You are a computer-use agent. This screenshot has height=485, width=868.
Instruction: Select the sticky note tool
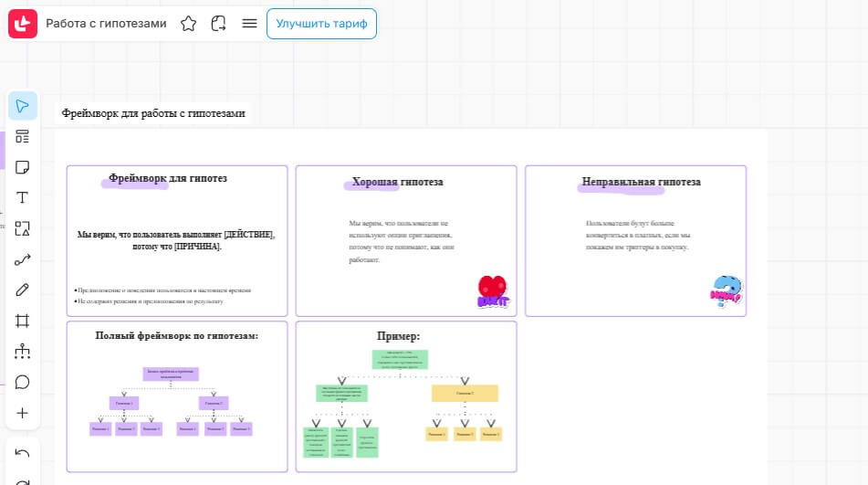tap(23, 167)
